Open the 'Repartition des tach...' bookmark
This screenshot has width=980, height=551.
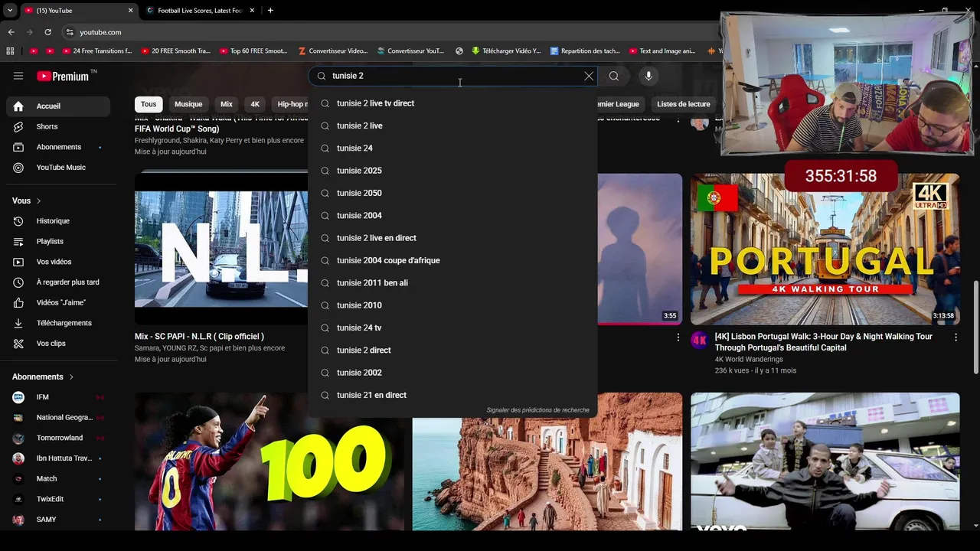click(x=585, y=51)
